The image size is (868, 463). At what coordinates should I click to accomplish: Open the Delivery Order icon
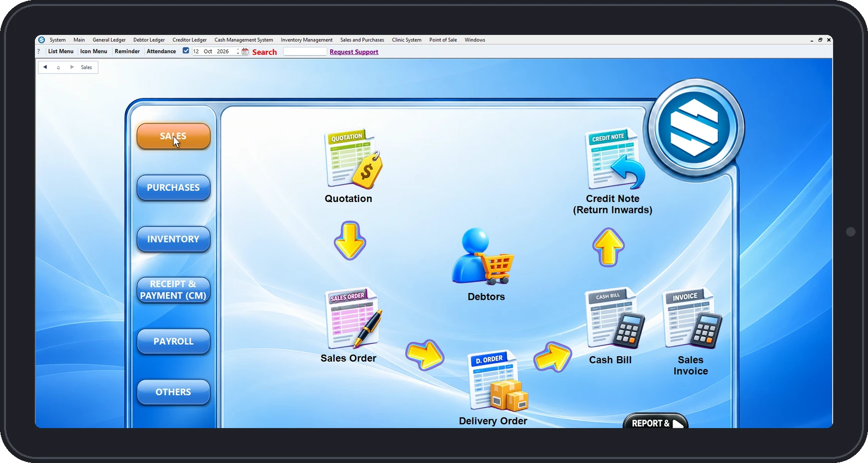(x=498, y=380)
